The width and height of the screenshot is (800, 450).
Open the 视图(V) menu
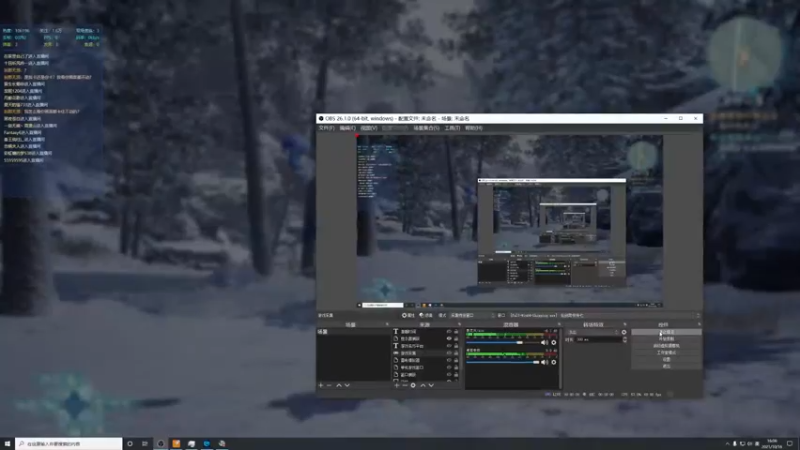(x=368, y=128)
